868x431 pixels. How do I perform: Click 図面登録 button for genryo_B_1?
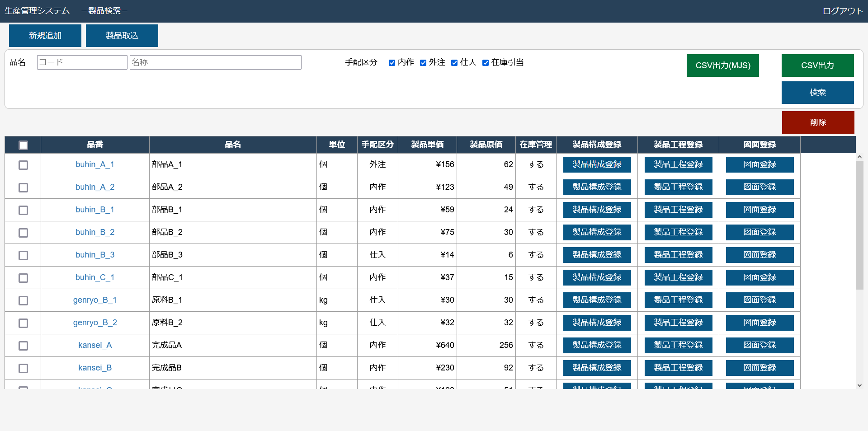coord(759,300)
